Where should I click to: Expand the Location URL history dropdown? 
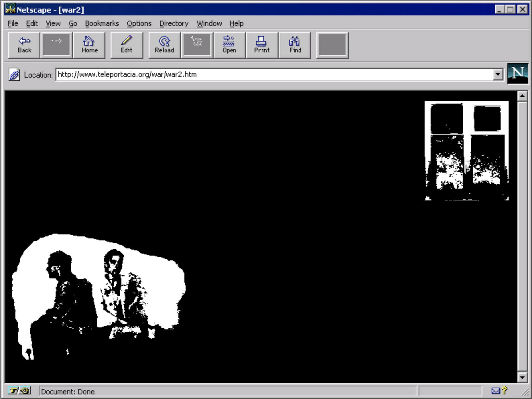click(498, 75)
